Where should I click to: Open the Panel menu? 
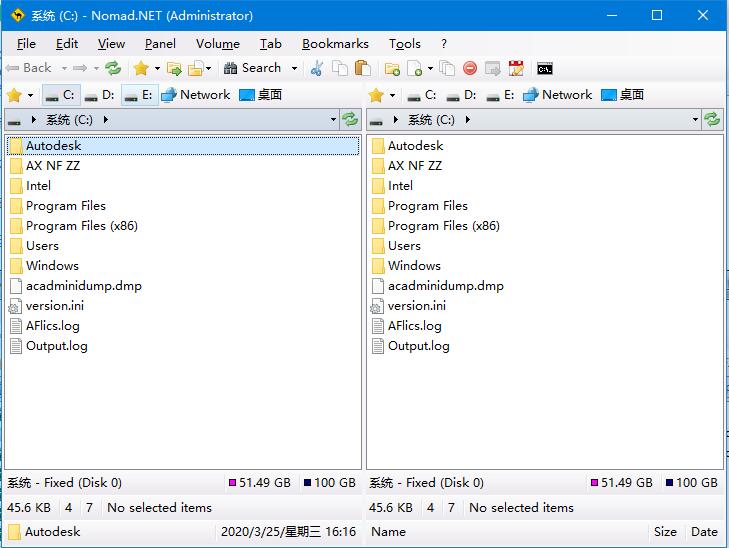(160, 44)
